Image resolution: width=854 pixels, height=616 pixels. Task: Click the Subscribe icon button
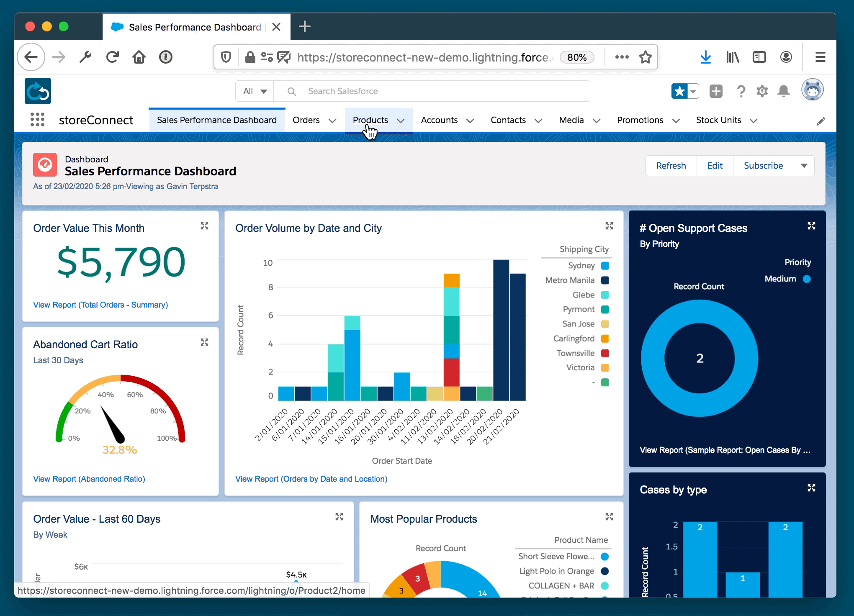[x=763, y=165]
